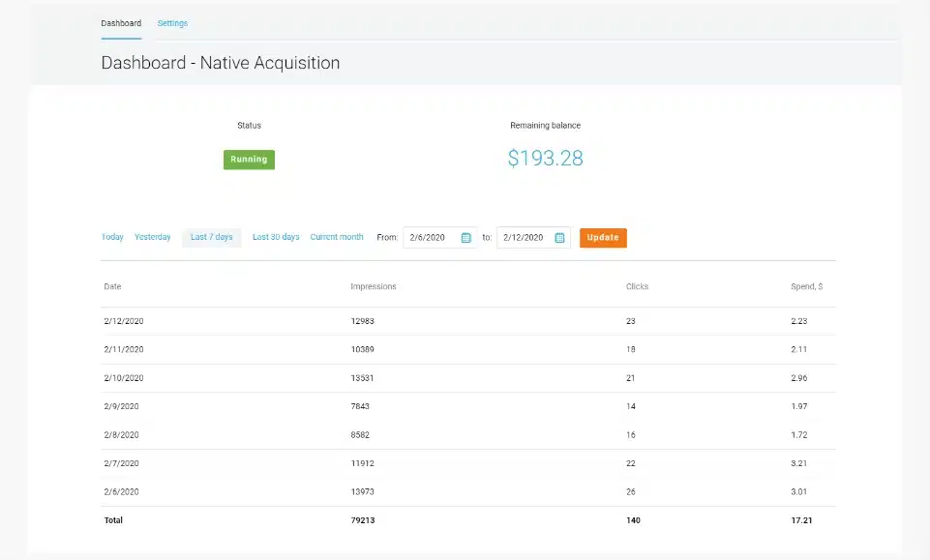Switch to the Settings tab
This screenshot has width=930, height=560.
click(172, 23)
